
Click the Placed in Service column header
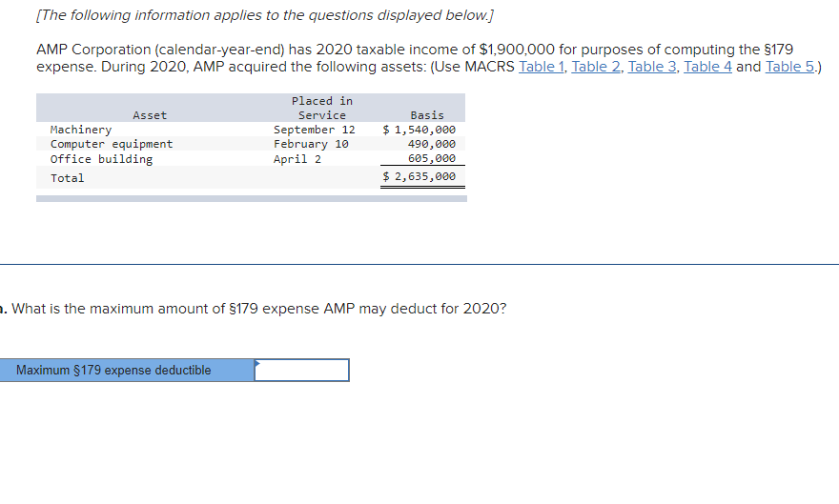coord(322,108)
